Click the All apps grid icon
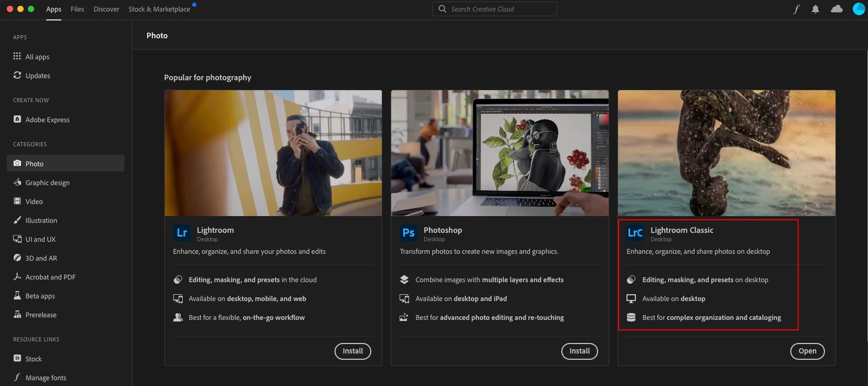This screenshot has height=386, width=868. point(17,56)
